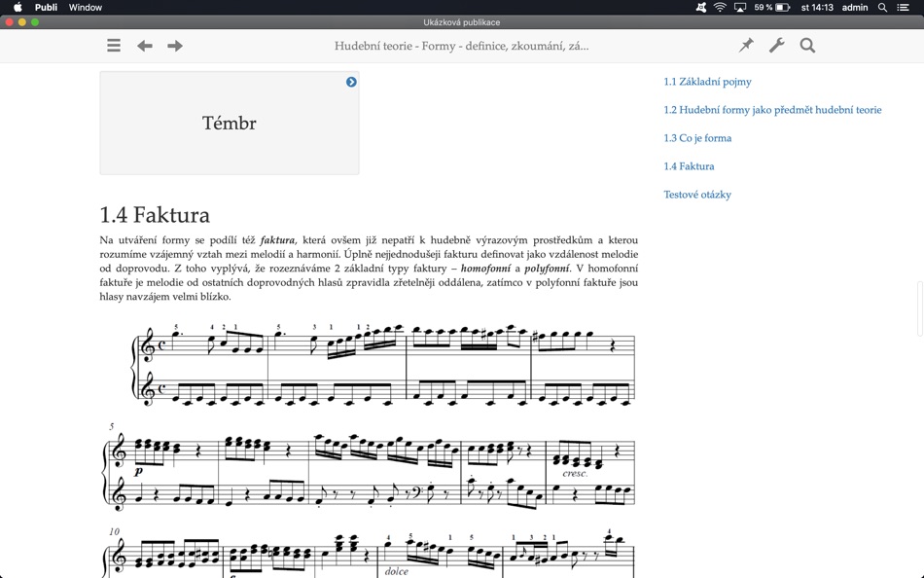The width and height of the screenshot is (924, 578).
Task: Open Spotlight search in menu bar
Action: [882, 7]
